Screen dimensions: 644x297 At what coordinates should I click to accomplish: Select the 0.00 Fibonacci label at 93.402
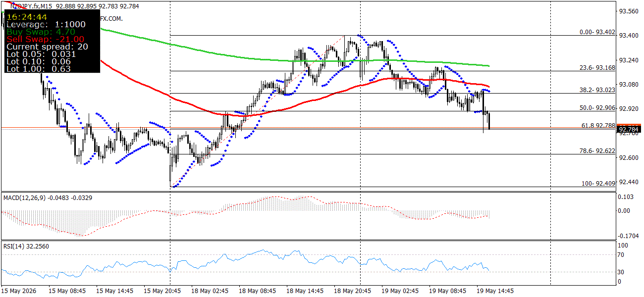coord(597,32)
